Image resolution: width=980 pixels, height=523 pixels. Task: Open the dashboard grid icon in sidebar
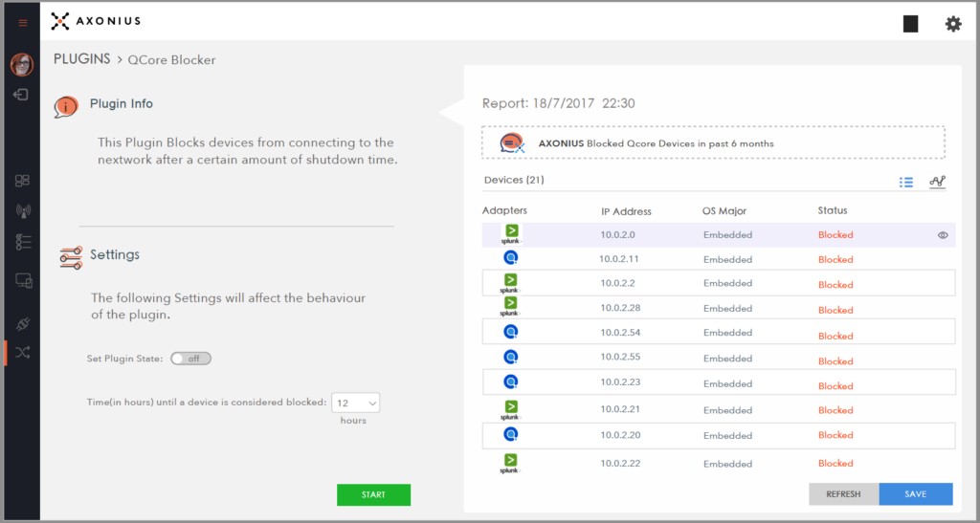coord(23,181)
